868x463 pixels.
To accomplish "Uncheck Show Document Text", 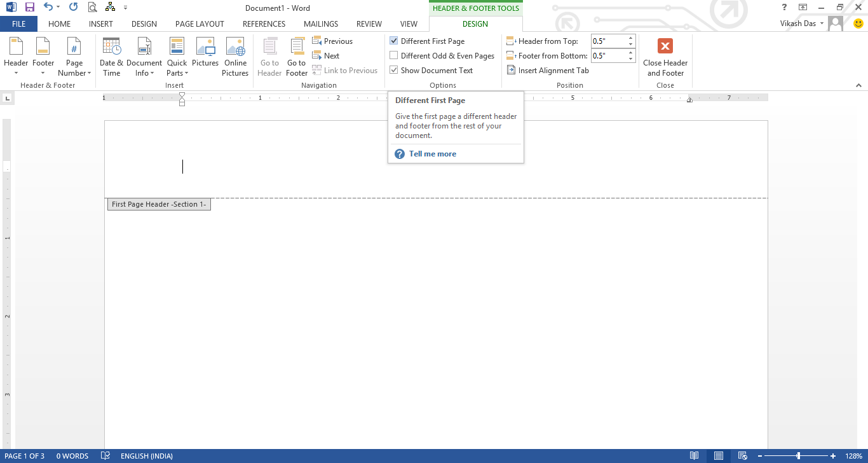I will click(394, 70).
